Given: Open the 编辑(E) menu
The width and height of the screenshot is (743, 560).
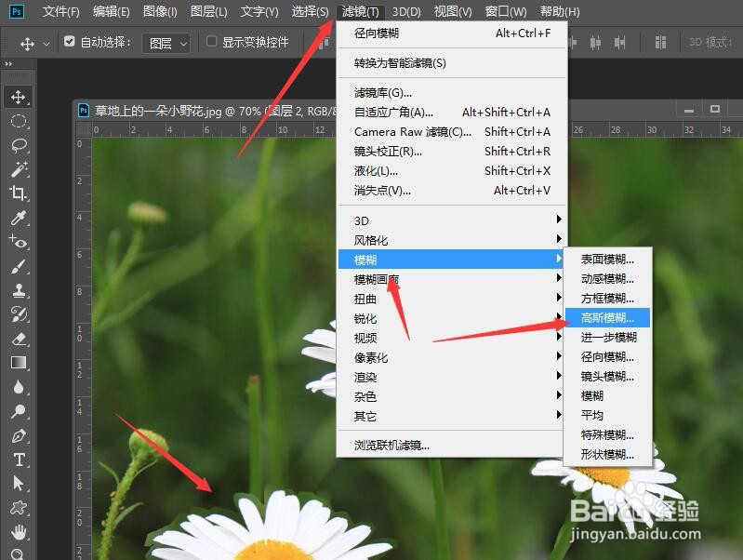Looking at the screenshot, I should pyautogui.click(x=112, y=11).
